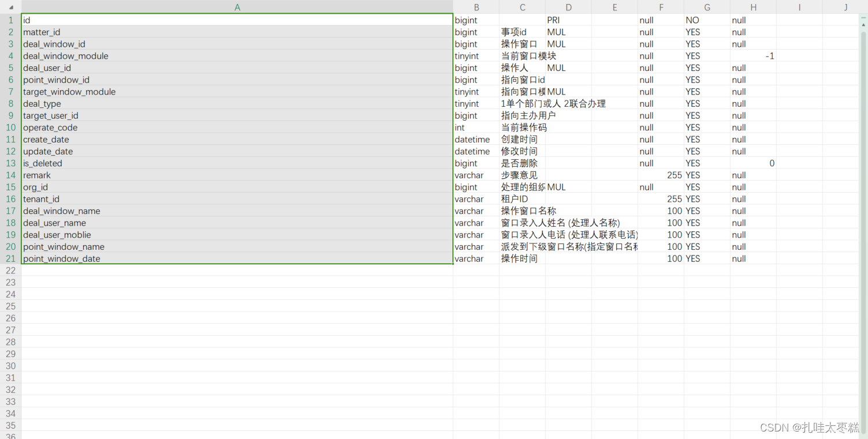
Task: Click the cell containing matter_id
Action: (116, 32)
